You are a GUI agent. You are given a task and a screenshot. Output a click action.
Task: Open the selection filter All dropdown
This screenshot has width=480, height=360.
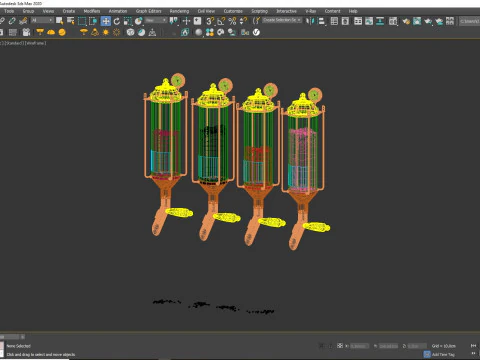click(42, 21)
